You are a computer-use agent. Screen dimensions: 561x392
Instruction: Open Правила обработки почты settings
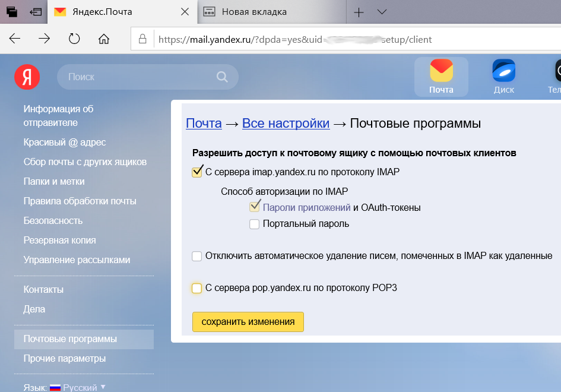(x=80, y=201)
